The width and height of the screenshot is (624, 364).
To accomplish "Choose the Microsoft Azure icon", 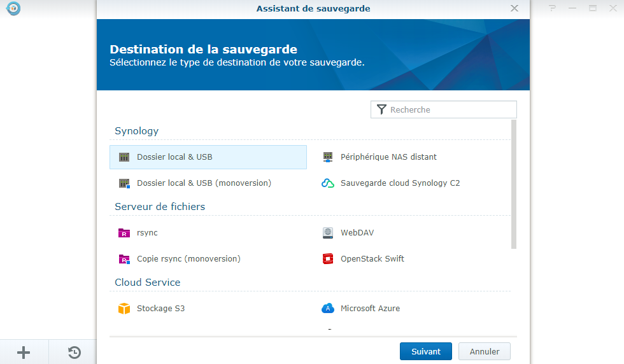I will (328, 309).
